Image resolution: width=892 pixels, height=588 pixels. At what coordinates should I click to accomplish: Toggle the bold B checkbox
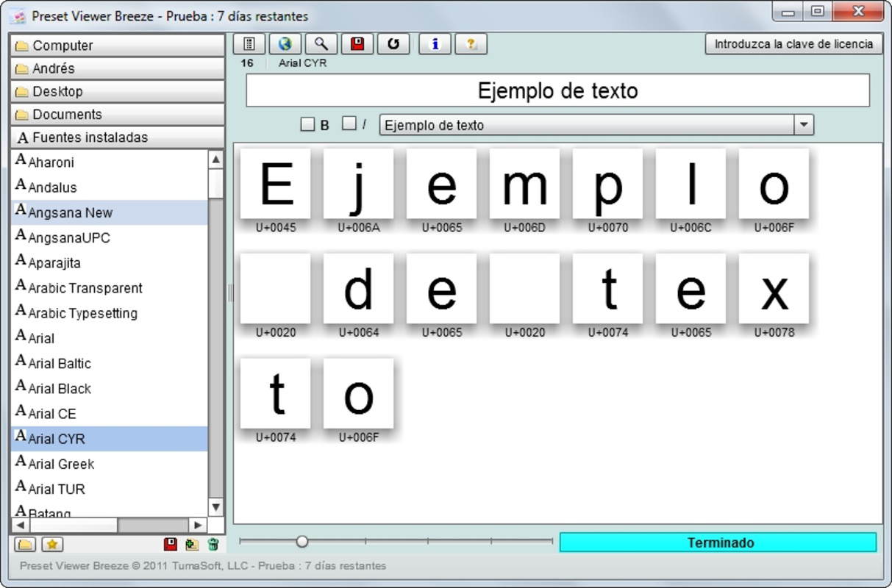point(307,124)
